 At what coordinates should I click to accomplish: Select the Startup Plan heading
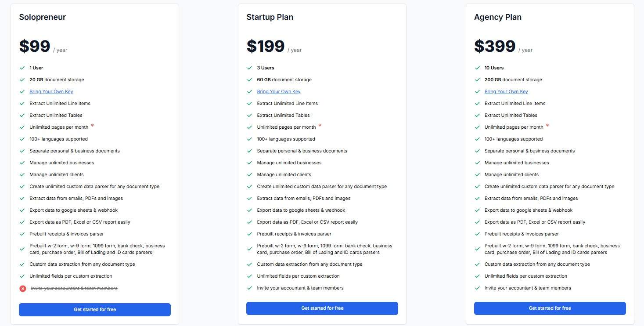click(270, 17)
